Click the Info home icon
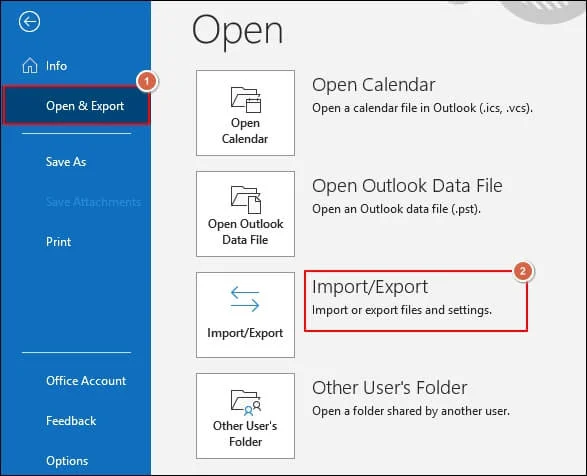Image resolution: width=587 pixels, height=476 pixels. click(30, 66)
